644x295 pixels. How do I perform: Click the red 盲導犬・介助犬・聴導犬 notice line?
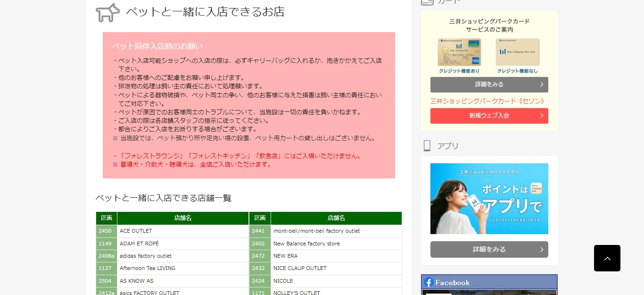point(192,165)
